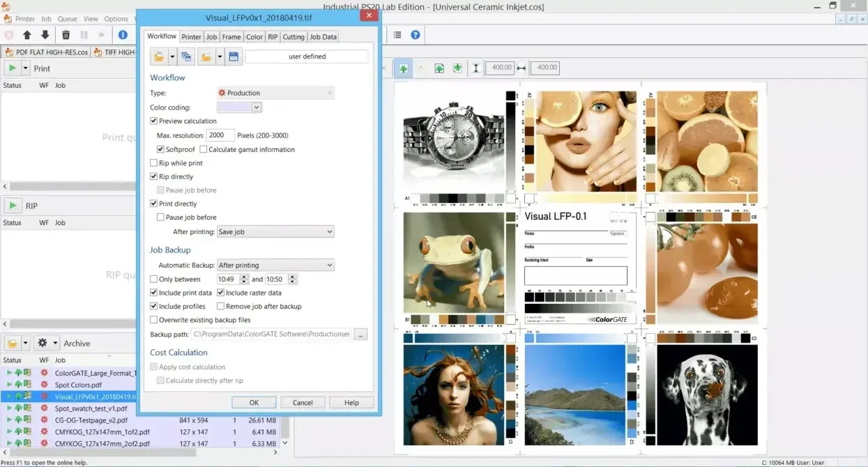
Task: Click the Archive settings gear icon
Action: pos(43,343)
